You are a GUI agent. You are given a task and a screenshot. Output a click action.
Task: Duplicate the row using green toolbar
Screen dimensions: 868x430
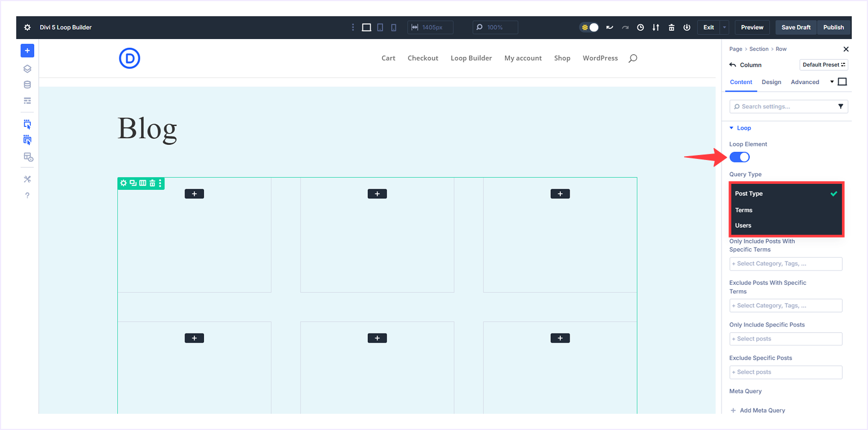(133, 183)
